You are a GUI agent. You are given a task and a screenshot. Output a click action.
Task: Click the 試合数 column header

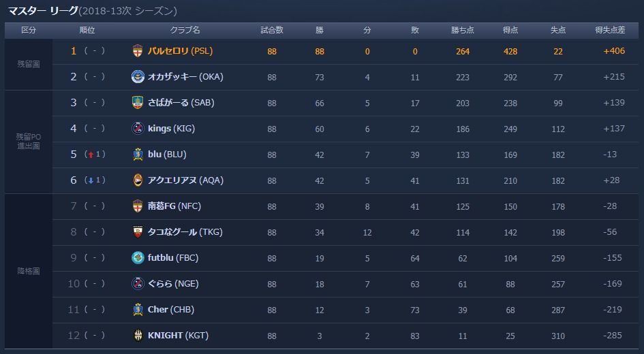pyautogui.click(x=272, y=30)
